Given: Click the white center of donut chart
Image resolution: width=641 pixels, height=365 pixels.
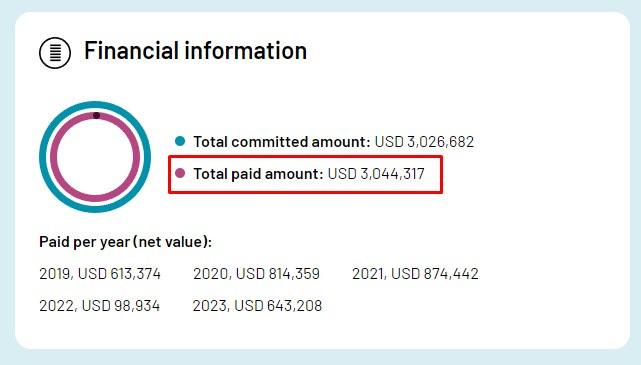Looking at the screenshot, I should click(95, 157).
